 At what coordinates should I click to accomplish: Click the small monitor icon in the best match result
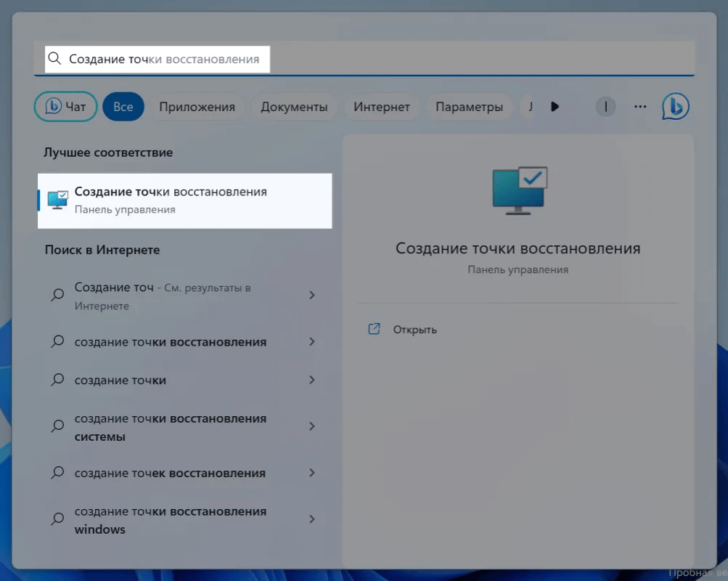(57, 200)
